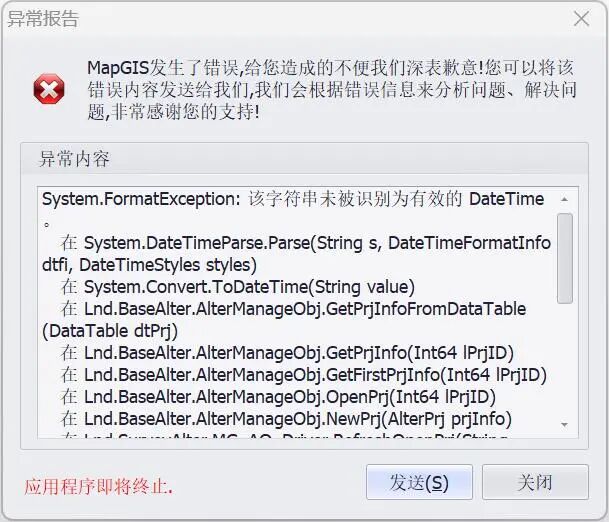This screenshot has width=609, height=522.
Task: Click the scrollbar up arrow
Action: (x=564, y=199)
